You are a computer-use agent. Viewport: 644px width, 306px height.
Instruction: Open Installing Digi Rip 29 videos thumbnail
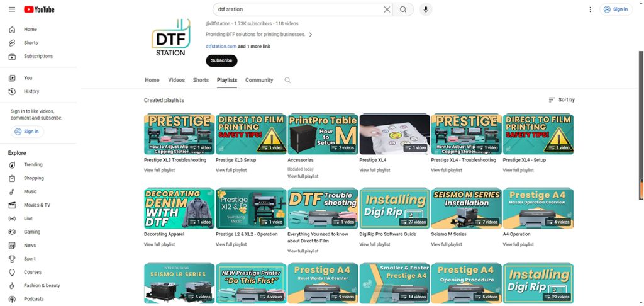click(538, 283)
